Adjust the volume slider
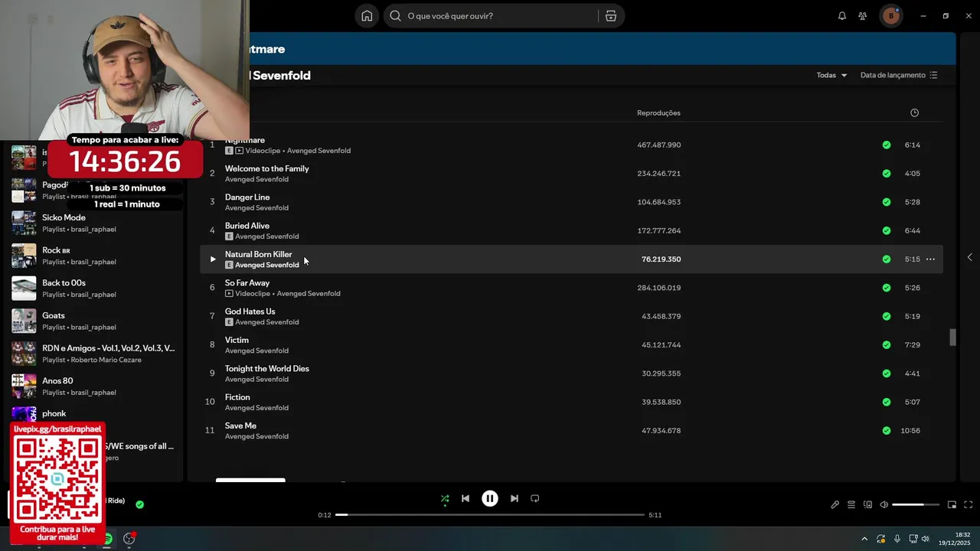This screenshot has height=551, width=980. point(916,505)
